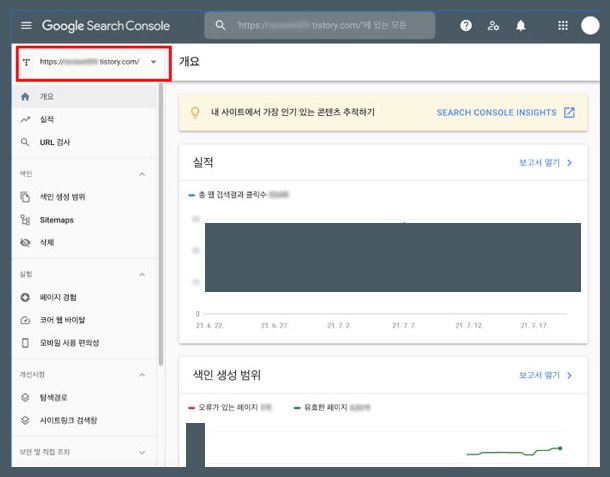
Task: Click banner text 내 사이트에서 가장 인기 있는 콘텐츠 추적하기
Action: [293, 112]
